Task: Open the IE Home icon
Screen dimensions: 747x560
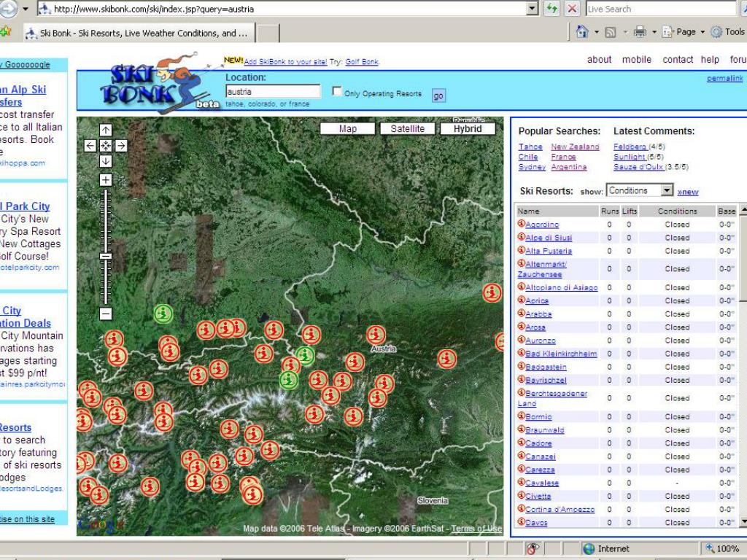Action: [581, 32]
